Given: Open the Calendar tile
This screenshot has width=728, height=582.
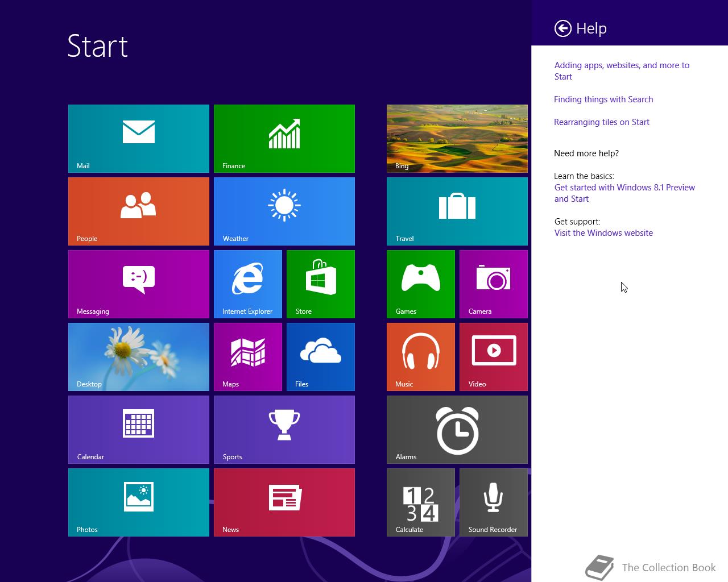Looking at the screenshot, I should pyautogui.click(x=139, y=430).
